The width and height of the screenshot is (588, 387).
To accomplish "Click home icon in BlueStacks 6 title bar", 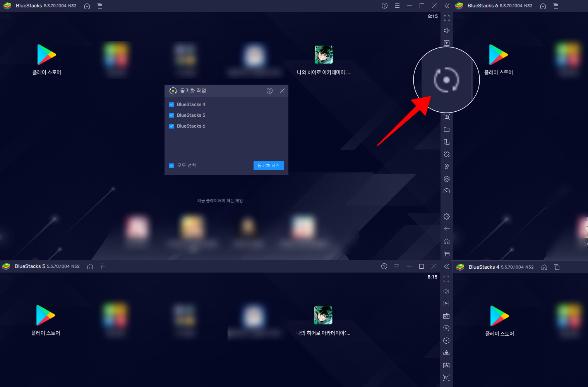I will (x=543, y=6).
